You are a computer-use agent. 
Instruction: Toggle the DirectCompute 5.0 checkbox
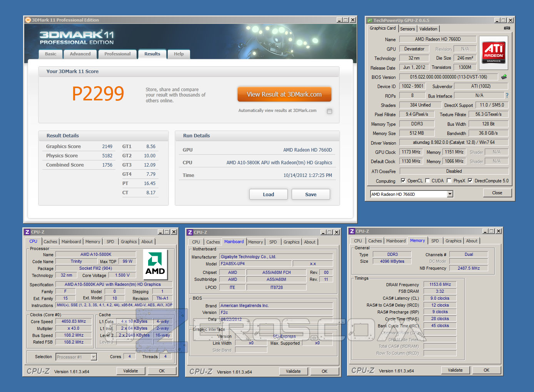(x=470, y=180)
